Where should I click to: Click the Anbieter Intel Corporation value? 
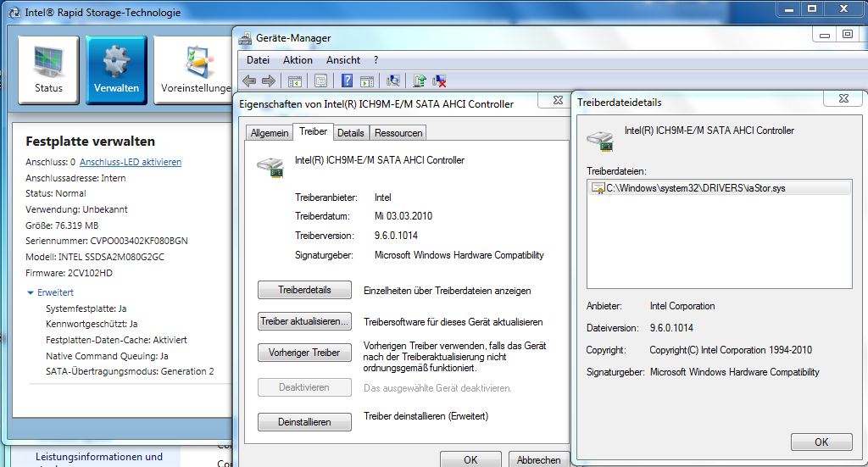[682, 306]
